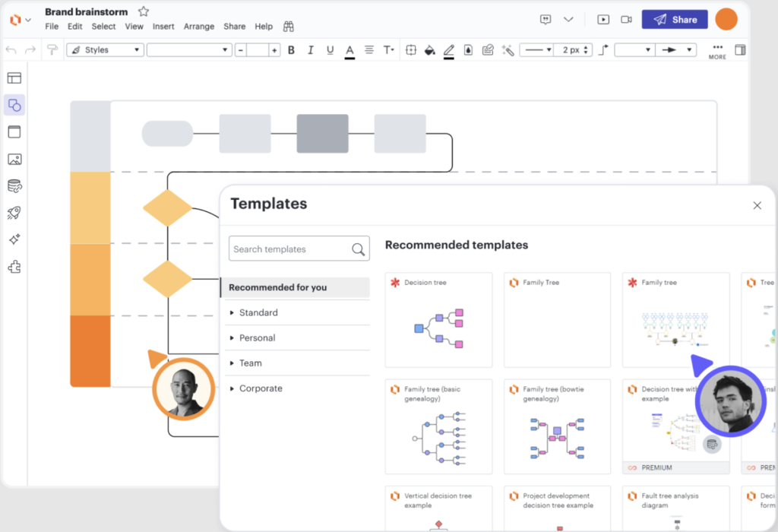Open the containers sidebar icon

coord(14,132)
